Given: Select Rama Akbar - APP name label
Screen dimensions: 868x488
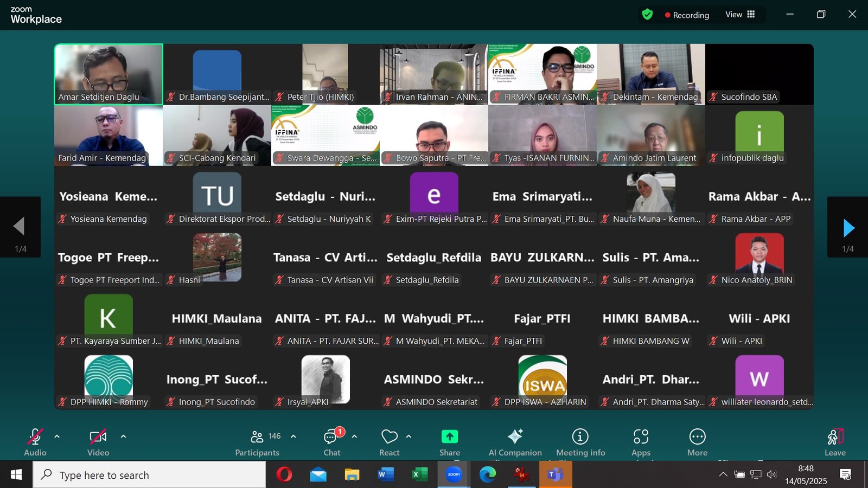Looking at the screenshot, I should (x=756, y=219).
